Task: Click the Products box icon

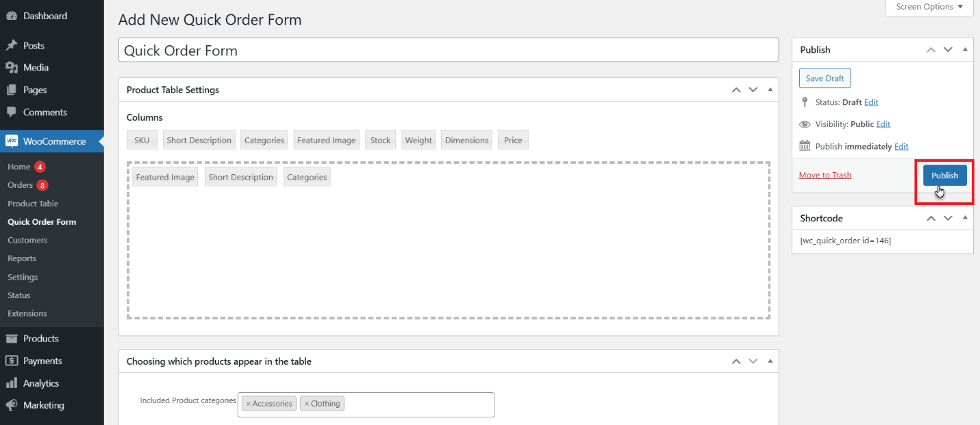Action: (x=12, y=339)
